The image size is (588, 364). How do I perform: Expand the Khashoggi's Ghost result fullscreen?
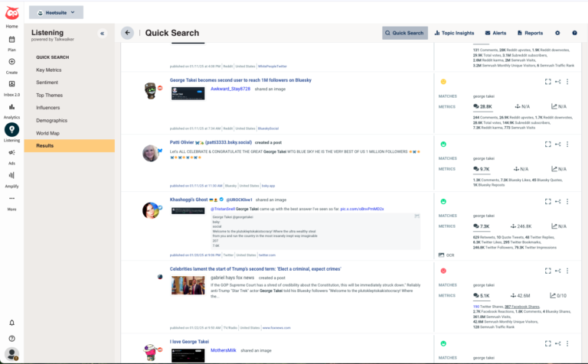pyautogui.click(x=548, y=201)
